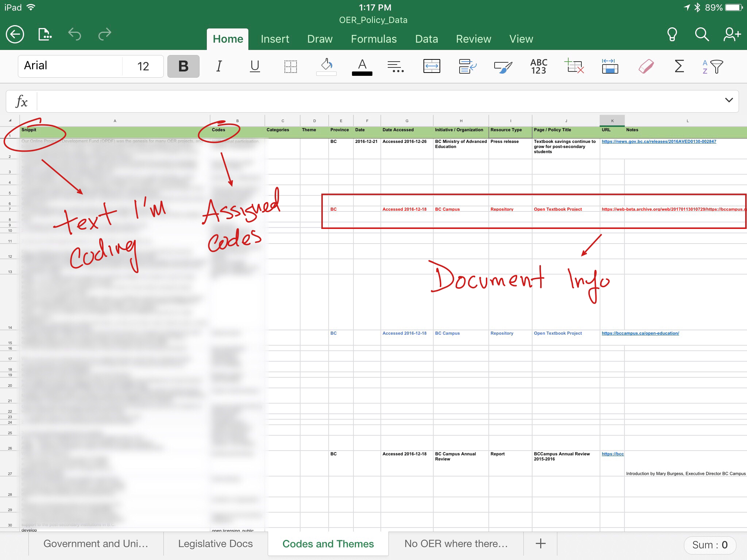Image resolution: width=747 pixels, height=560 pixels.
Task: Open the font size 12 box
Action: (143, 66)
